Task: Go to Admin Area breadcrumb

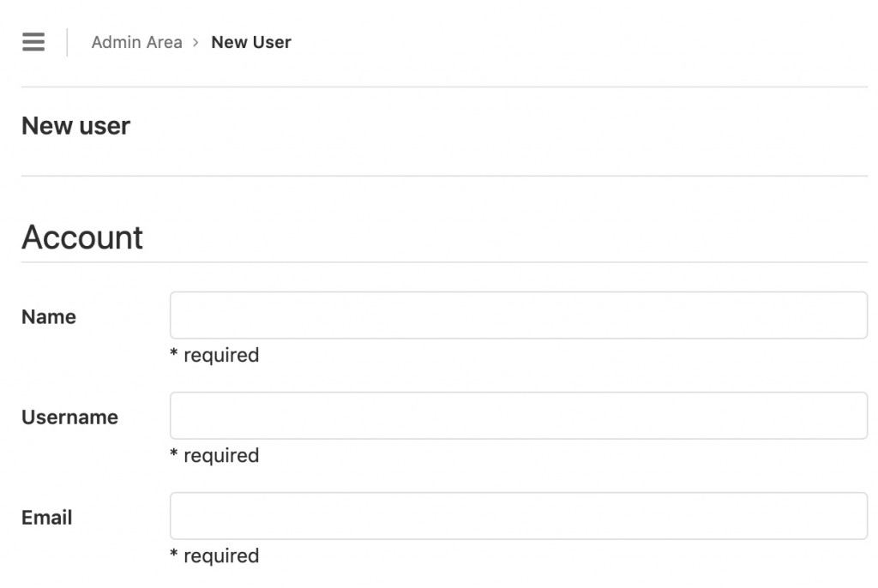Action: [136, 42]
